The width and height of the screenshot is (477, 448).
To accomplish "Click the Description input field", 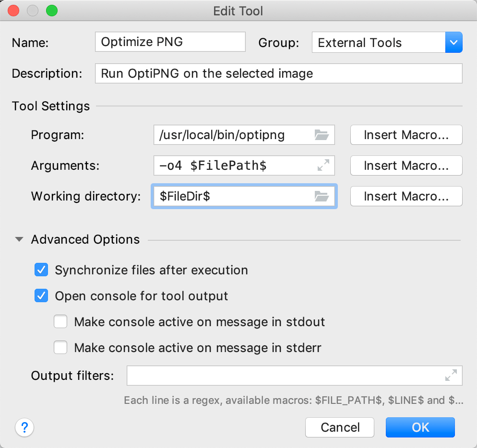I will [x=278, y=73].
